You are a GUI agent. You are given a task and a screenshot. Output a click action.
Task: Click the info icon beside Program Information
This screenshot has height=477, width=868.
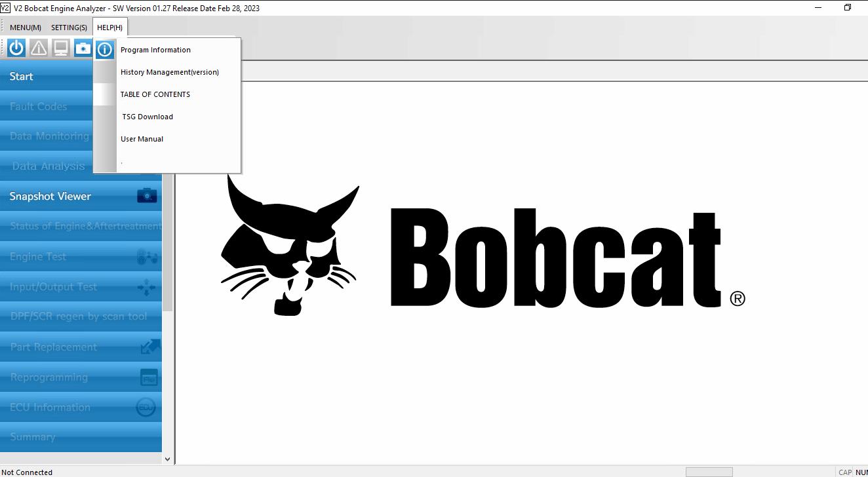point(105,49)
